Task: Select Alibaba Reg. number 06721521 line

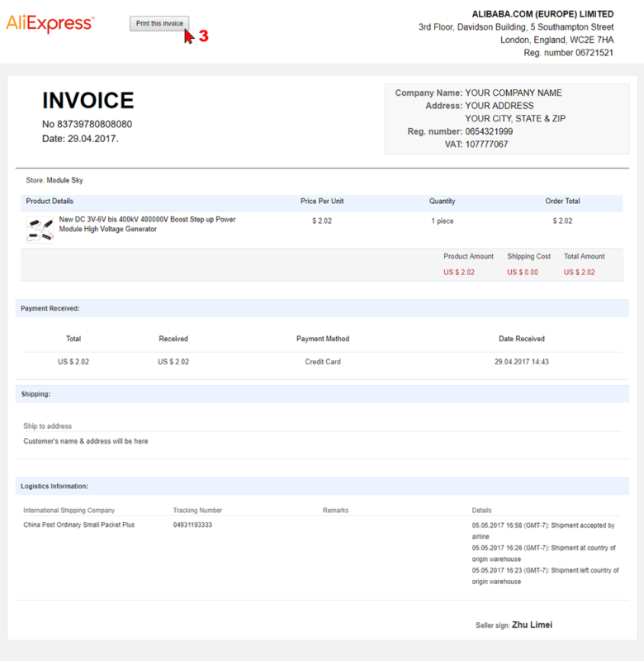Action: (568, 53)
